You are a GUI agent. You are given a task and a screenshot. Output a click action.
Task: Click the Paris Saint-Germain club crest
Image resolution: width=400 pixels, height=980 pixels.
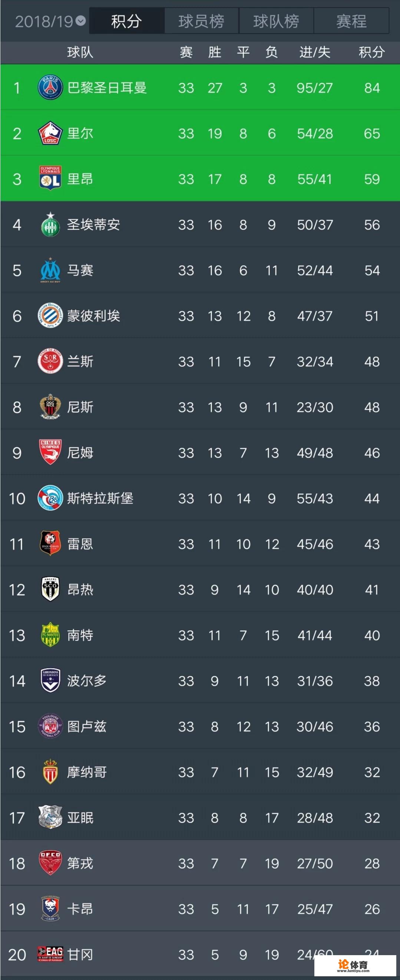[x=50, y=88]
